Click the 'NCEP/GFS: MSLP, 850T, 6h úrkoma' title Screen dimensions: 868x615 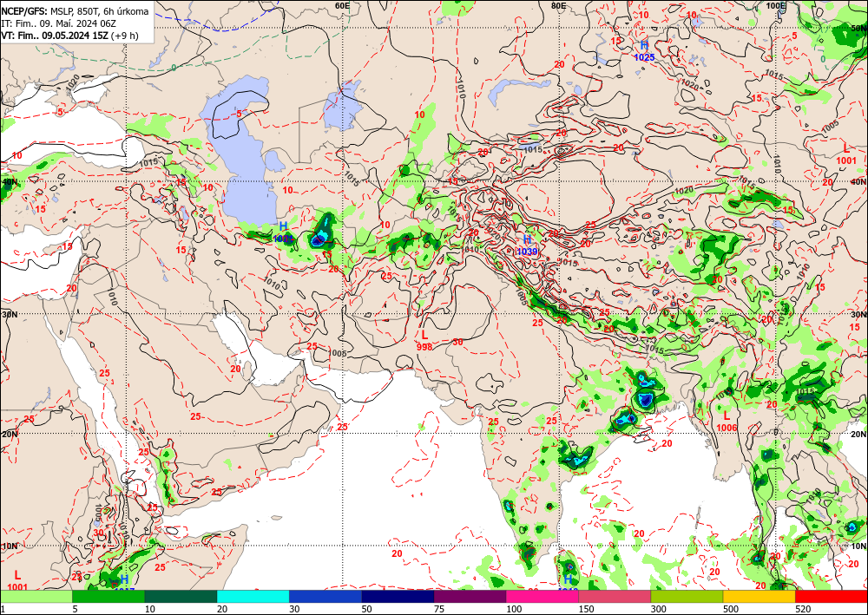tap(75, 11)
